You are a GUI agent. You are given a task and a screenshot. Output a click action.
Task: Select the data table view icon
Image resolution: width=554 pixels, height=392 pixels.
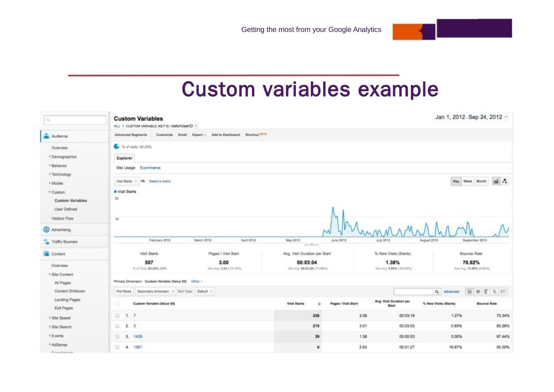pyautogui.click(x=470, y=292)
